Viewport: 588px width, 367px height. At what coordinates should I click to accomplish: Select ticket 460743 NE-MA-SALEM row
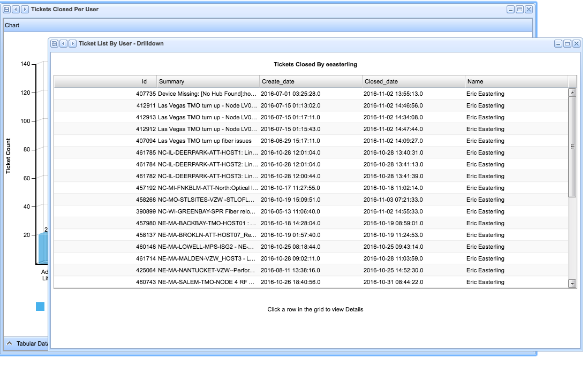pyautogui.click(x=311, y=282)
